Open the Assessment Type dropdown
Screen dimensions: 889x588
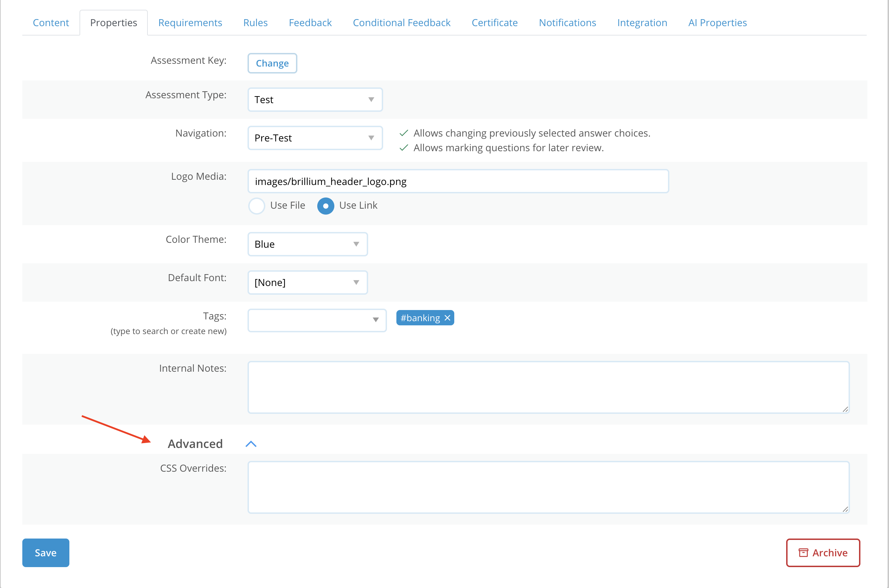(x=315, y=100)
